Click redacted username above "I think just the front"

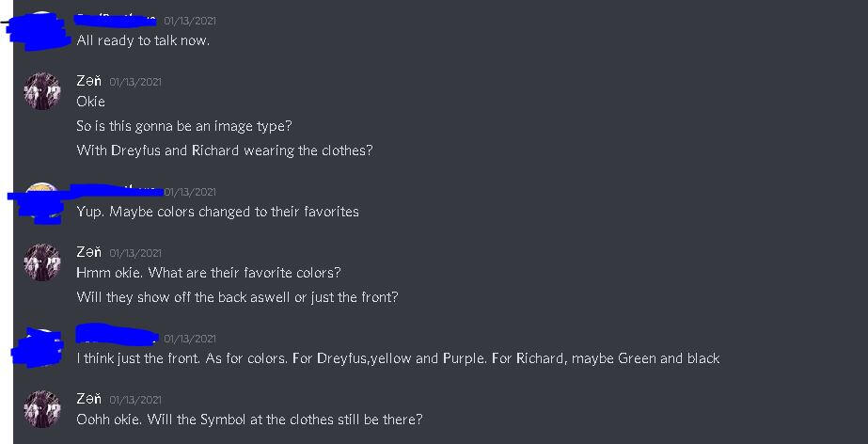[x=116, y=334]
